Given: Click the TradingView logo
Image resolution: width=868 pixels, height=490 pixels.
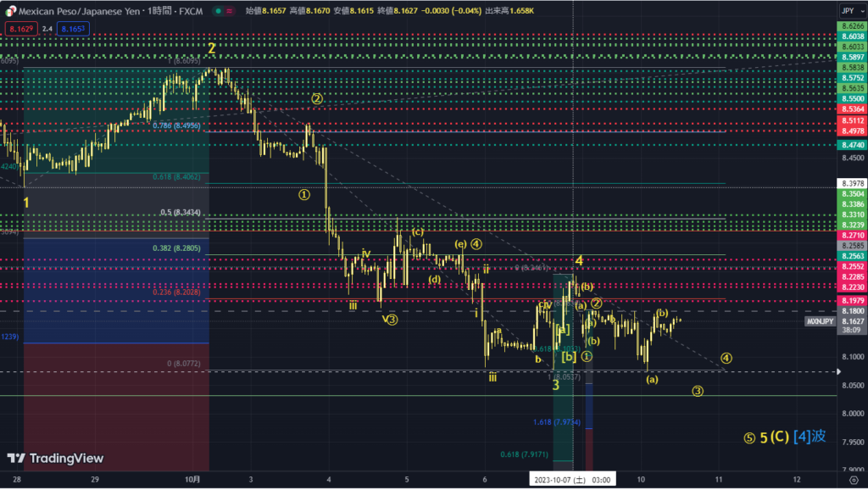Looking at the screenshot, I should pyautogui.click(x=55, y=459).
